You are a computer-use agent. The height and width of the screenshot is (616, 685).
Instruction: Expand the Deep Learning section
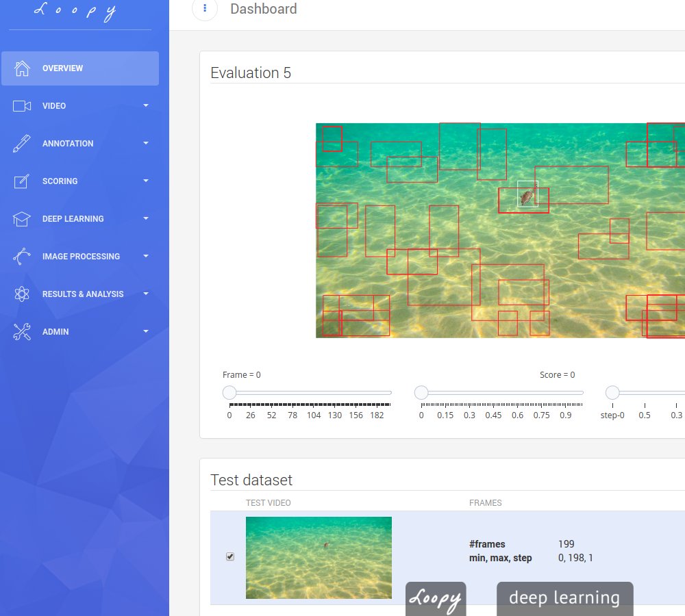pyautogui.click(x=145, y=218)
